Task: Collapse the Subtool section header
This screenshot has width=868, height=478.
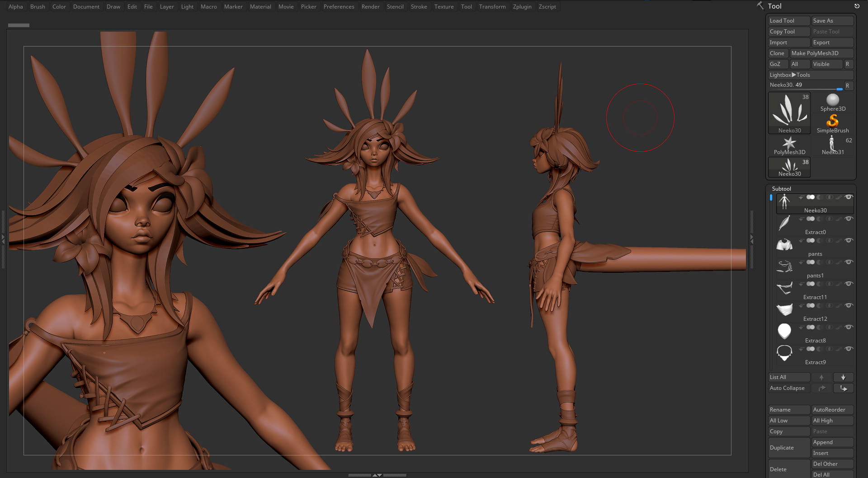Action: (x=781, y=189)
